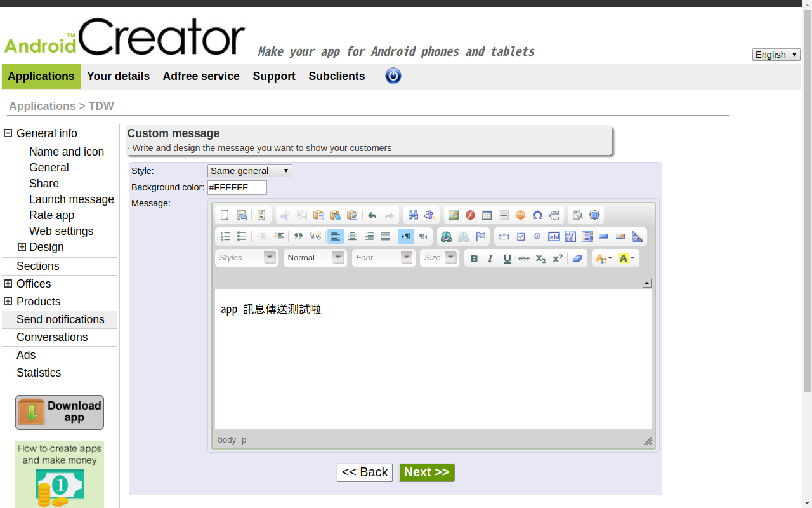Open the Font dropdown in editor toolbar
The image size is (812, 508).
pyautogui.click(x=383, y=258)
